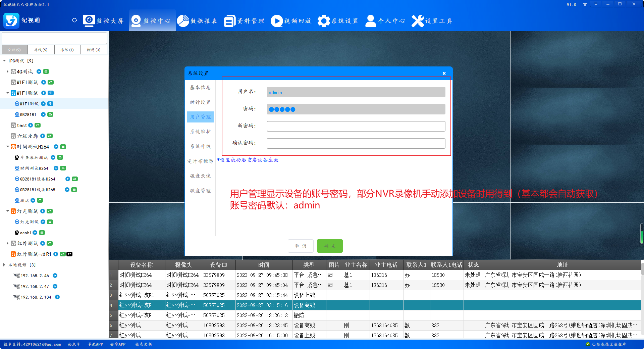Viewport: 644px width, 349px height.
Task: Click the green vertical scrollbar at right edge
Action: 642,234
